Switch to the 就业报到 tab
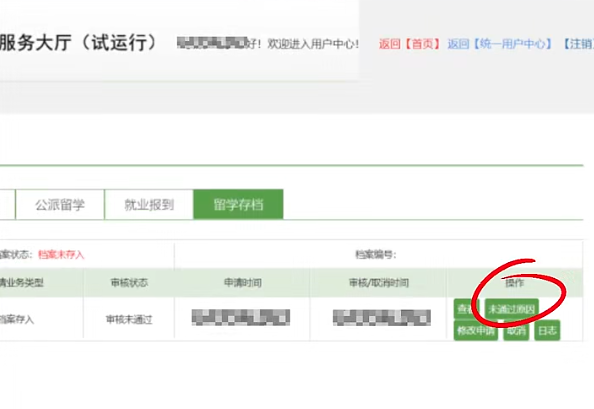 (x=149, y=204)
